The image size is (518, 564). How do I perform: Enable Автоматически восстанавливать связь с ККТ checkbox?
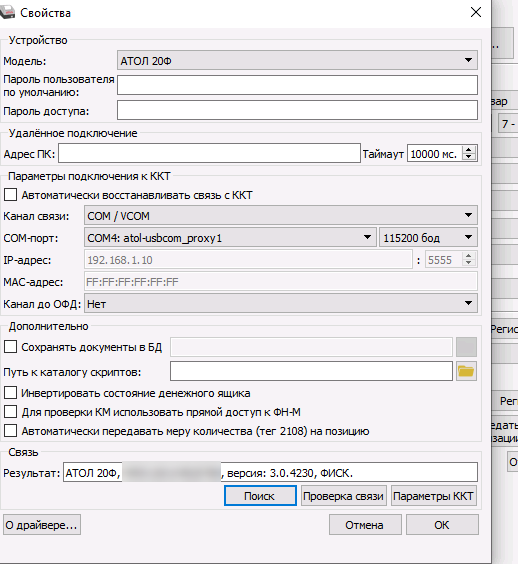coord(10,195)
